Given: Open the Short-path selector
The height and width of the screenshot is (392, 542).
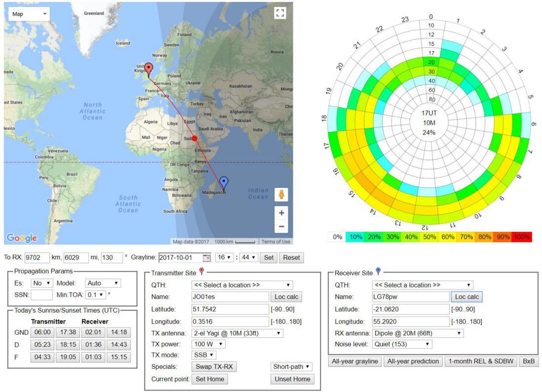Looking at the screenshot, I should (292, 367).
